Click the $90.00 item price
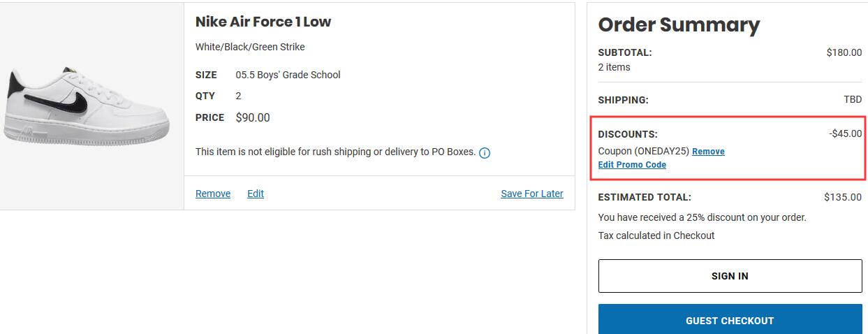This screenshot has width=868, height=334. (253, 117)
